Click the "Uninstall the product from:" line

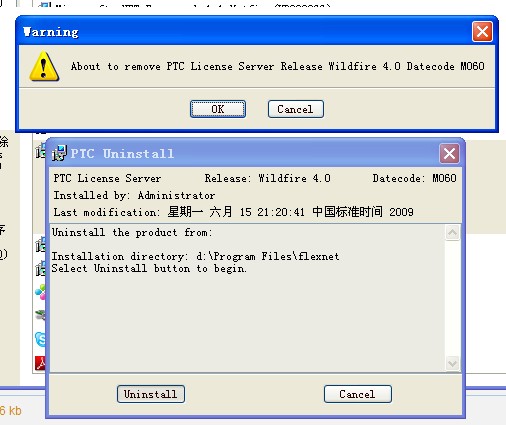[x=132, y=232]
